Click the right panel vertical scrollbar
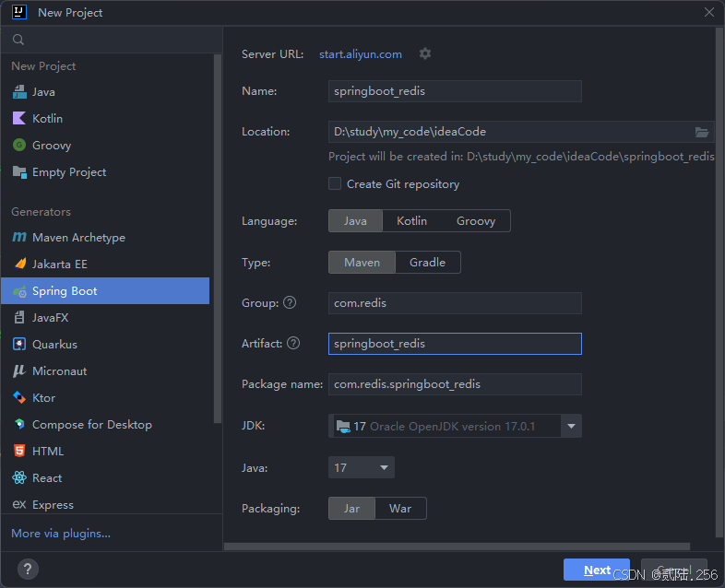Viewport: 725px width, 588px height. coord(719,282)
